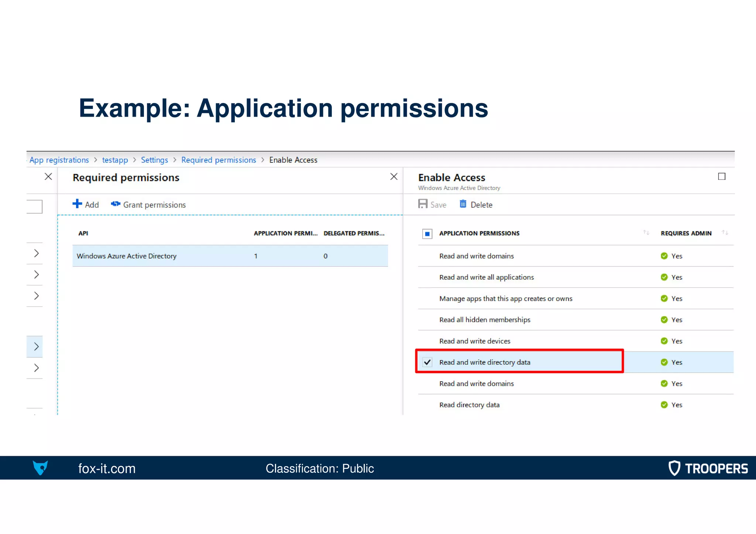The height and width of the screenshot is (534, 756).
Task: Open Required permissions breadcrumb link
Action: click(x=219, y=160)
